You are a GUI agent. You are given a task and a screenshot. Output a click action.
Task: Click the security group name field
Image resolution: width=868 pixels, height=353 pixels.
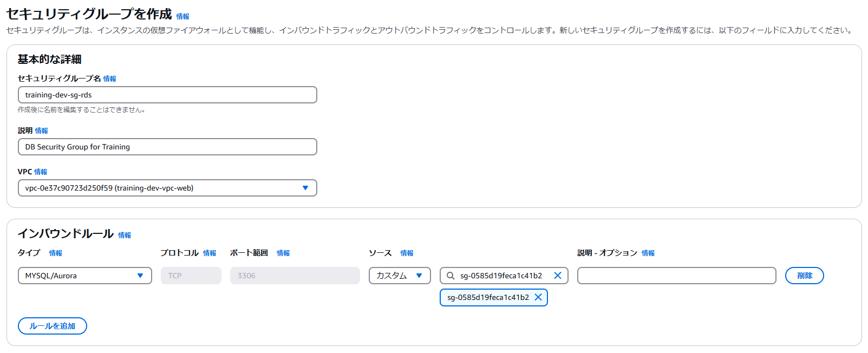click(167, 95)
